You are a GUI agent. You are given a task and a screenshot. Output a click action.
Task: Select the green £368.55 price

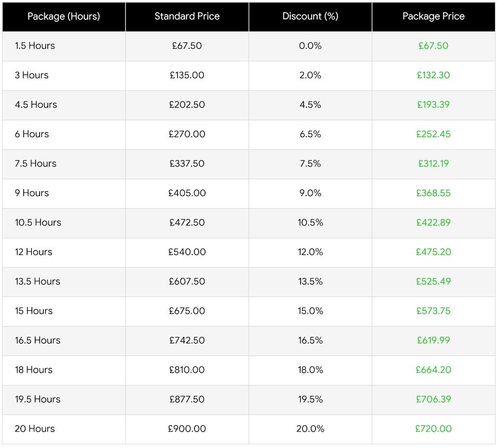click(x=433, y=193)
